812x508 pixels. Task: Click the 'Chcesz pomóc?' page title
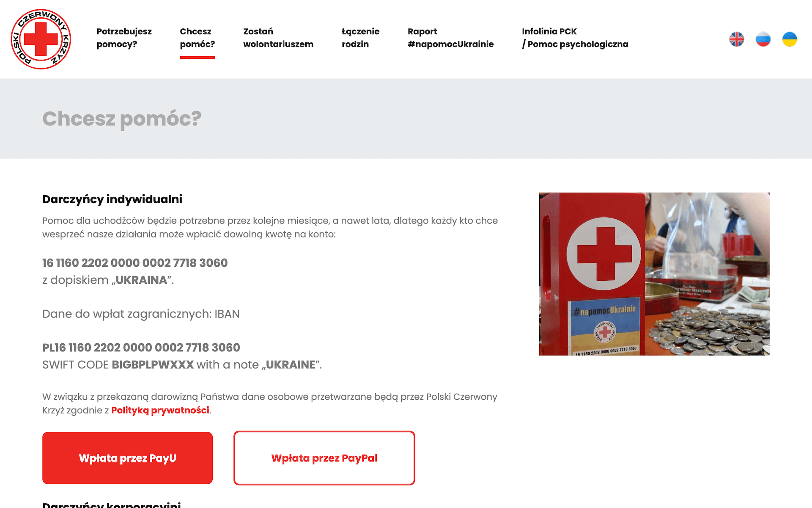pos(122,119)
